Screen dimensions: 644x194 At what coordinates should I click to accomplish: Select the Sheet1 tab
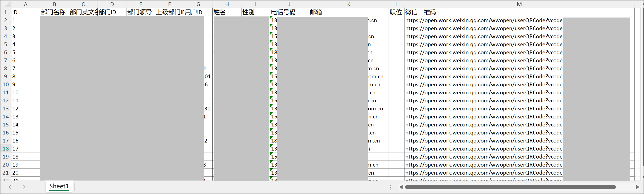[x=59, y=186]
